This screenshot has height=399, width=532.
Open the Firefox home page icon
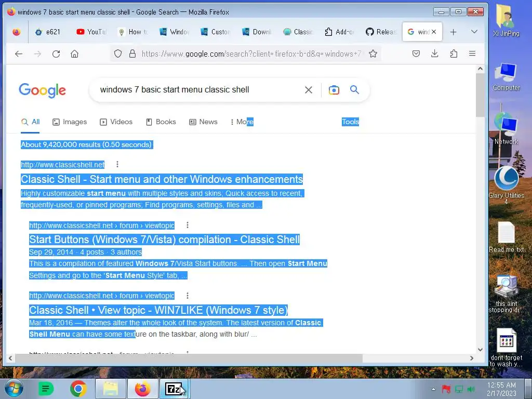(75, 54)
